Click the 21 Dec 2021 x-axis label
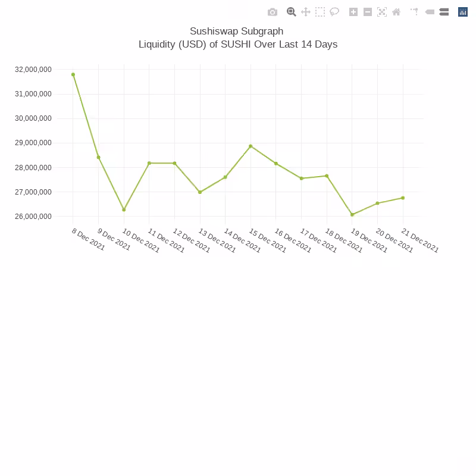Image resolution: width=476 pixels, height=476 pixels. click(420, 240)
